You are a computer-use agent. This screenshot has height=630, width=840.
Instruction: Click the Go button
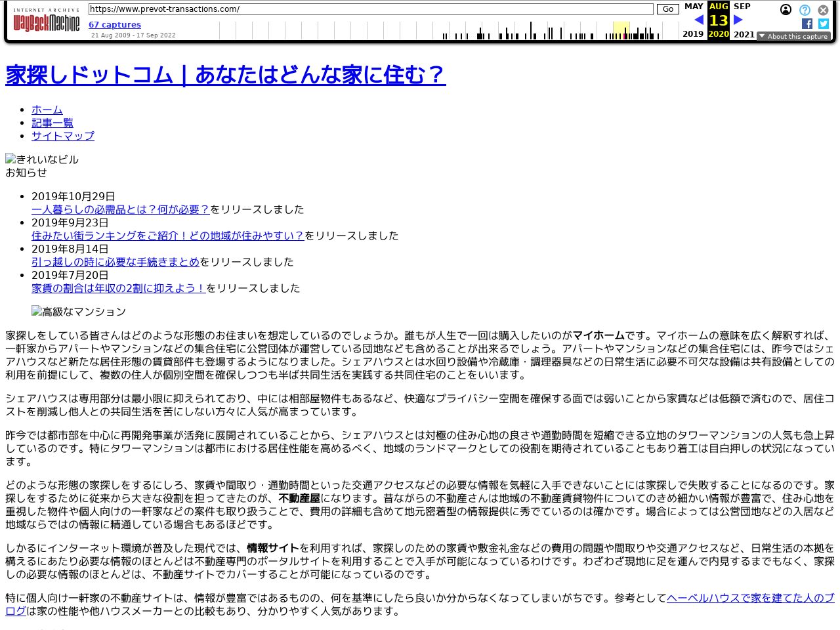pos(667,9)
